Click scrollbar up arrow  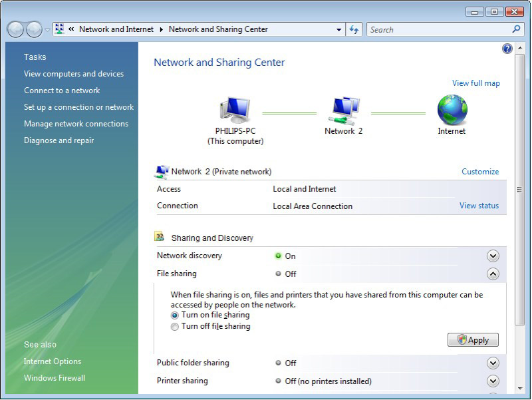(x=520, y=48)
